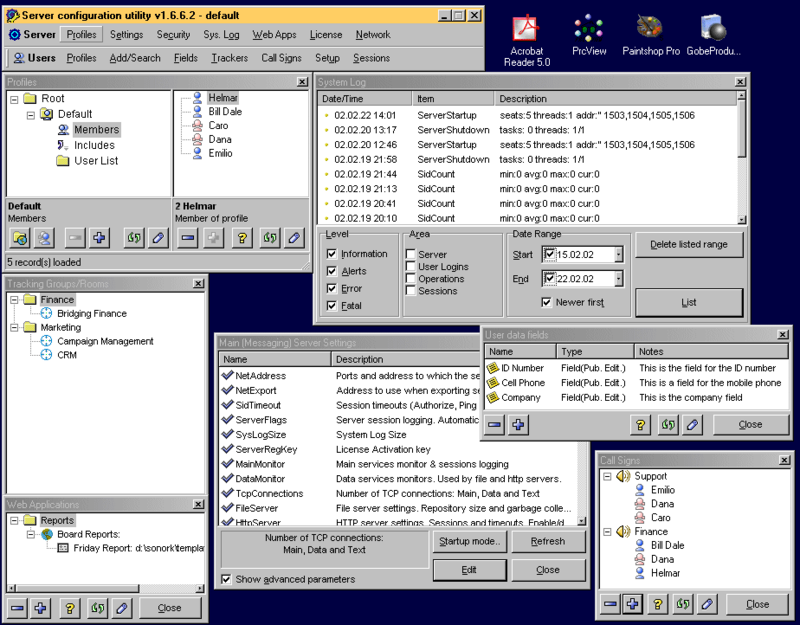Click minus button in User data fields
The image size is (800, 625).
pos(494,424)
